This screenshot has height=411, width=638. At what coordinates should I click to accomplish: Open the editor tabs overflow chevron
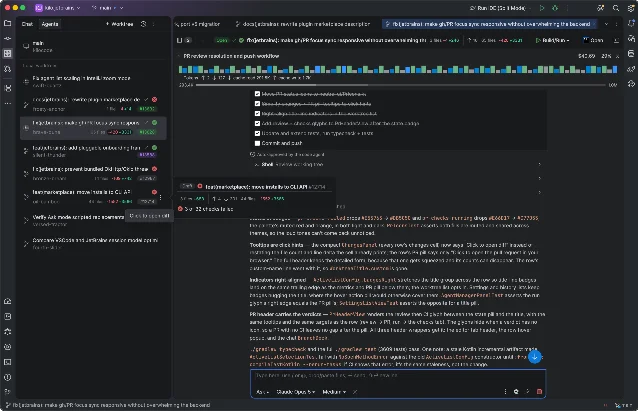(x=606, y=24)
